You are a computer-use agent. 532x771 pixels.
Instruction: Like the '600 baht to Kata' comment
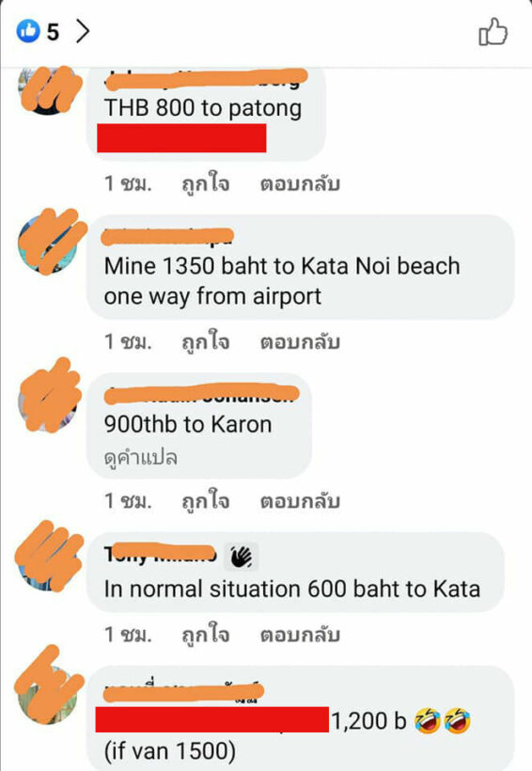pos(206,634)
